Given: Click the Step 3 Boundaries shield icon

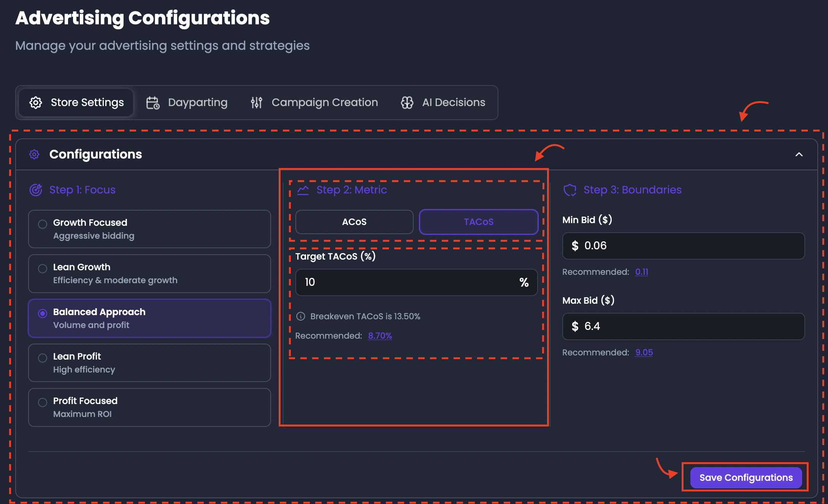Looking at the screenshot, I should [x=570, y=190].
